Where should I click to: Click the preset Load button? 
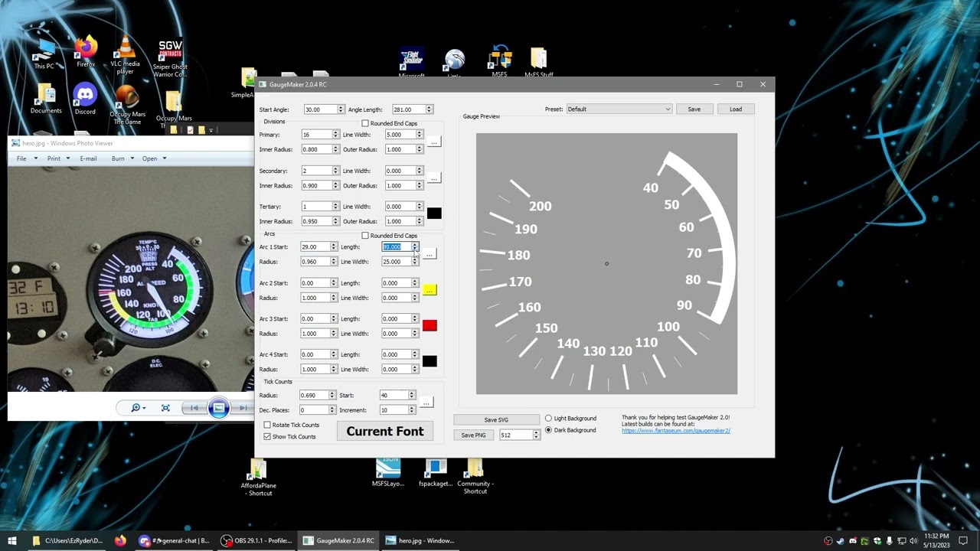tap(735, 109)
